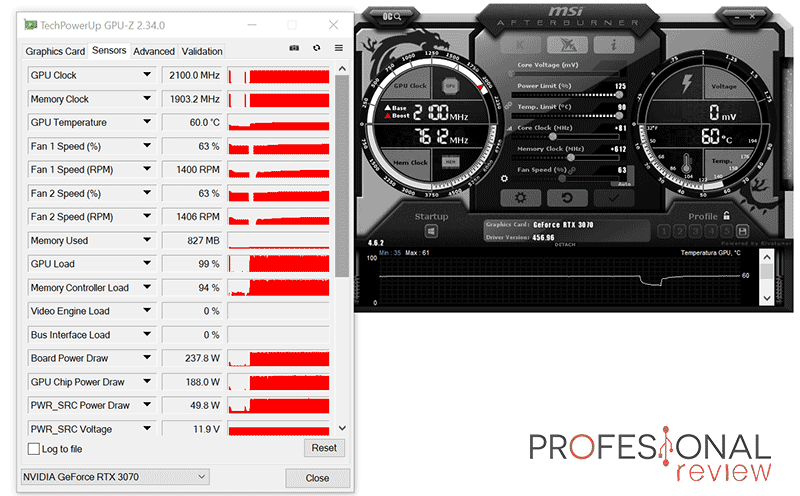Open the NVIDIA GeForce RTX 3070 device selector
800x496 pixels.
[115, 477]
